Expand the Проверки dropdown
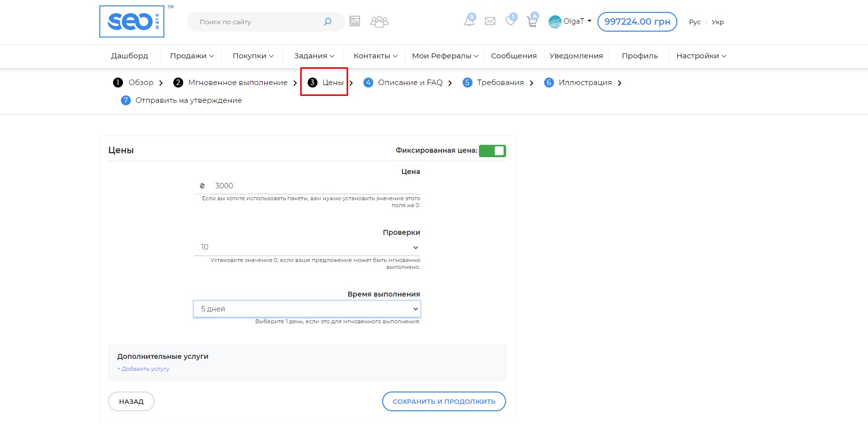This screenshot has width=868, height=434. tap(307, 247)
